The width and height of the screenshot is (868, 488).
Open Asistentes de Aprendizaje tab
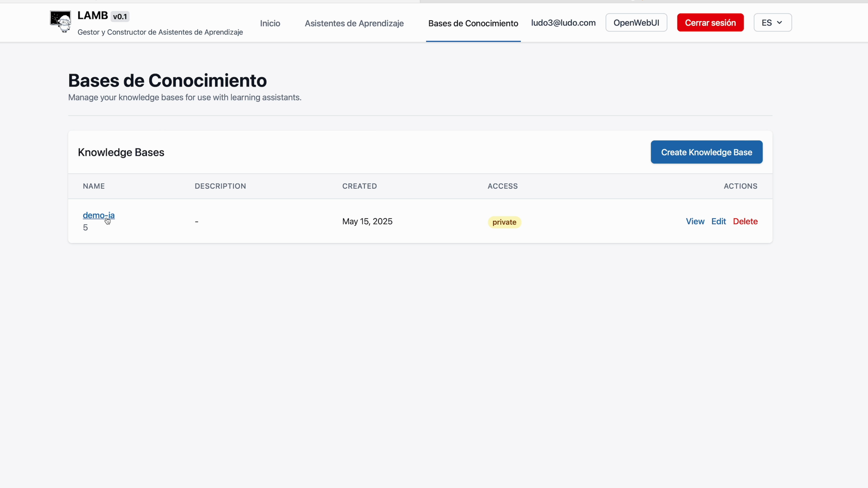354,23
